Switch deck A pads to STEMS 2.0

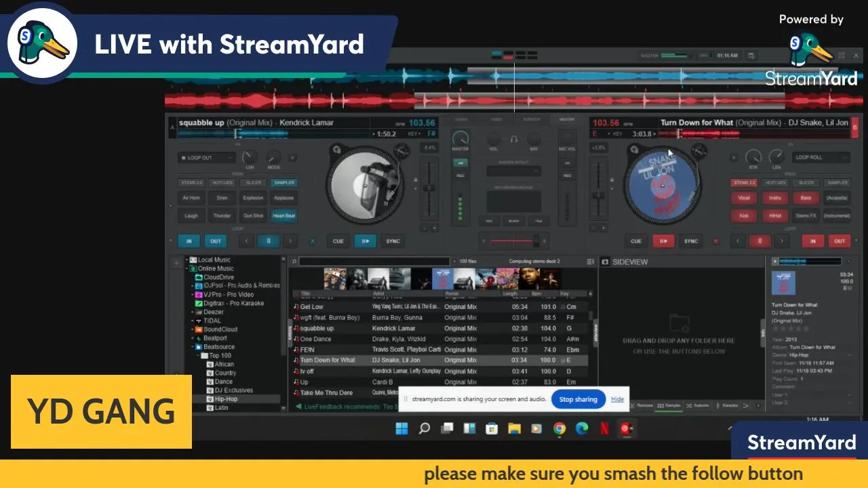tap(191, 182)
